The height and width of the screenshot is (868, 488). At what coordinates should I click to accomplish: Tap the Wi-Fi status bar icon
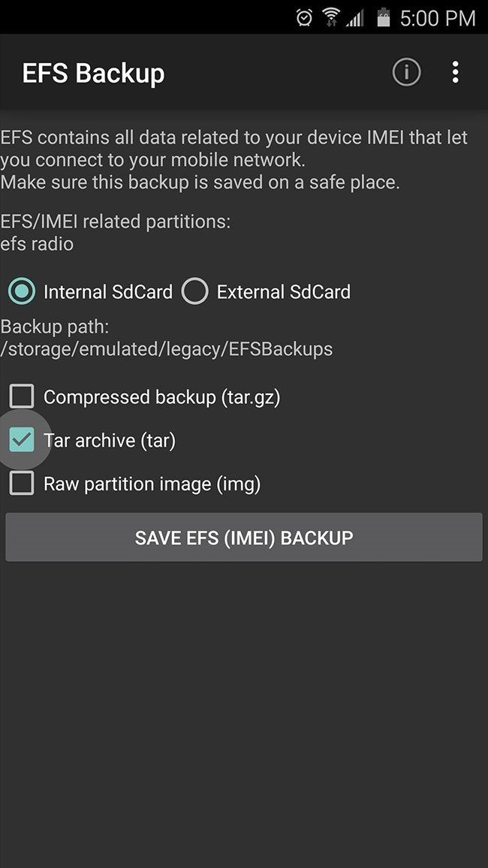click(331, 18)
